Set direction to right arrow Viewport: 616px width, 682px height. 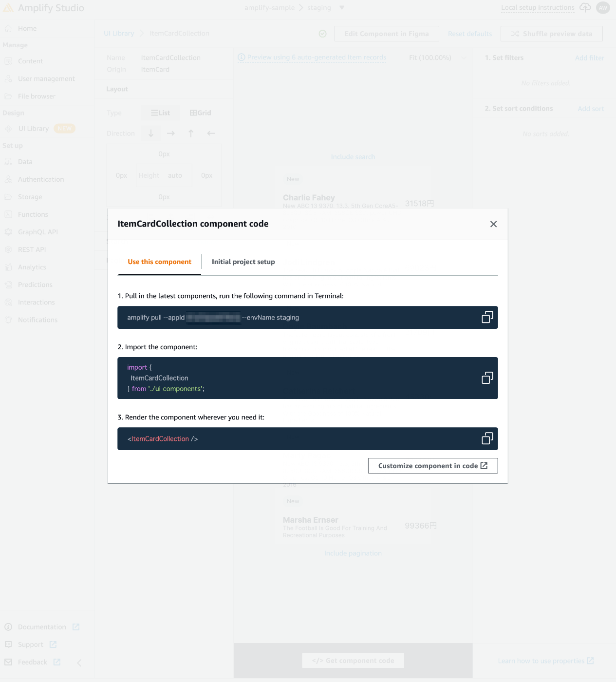[x=171, y=133]
